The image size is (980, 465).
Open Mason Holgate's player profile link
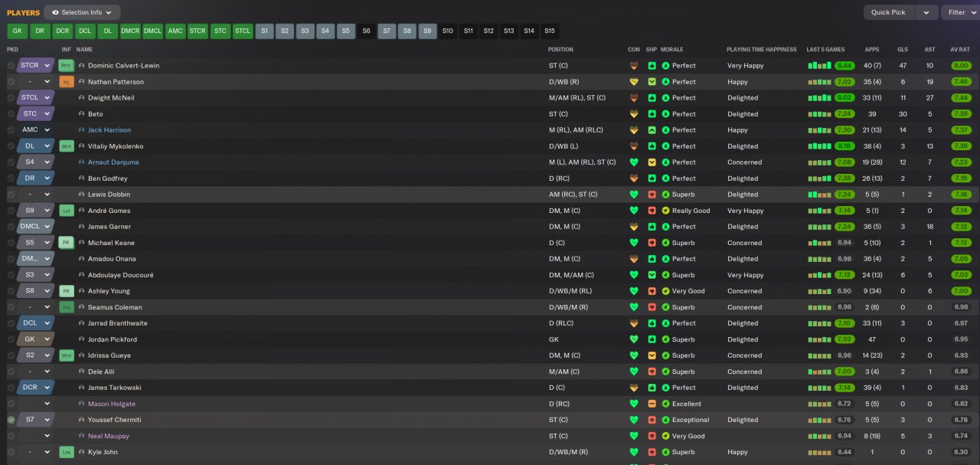tap(112, 403)
